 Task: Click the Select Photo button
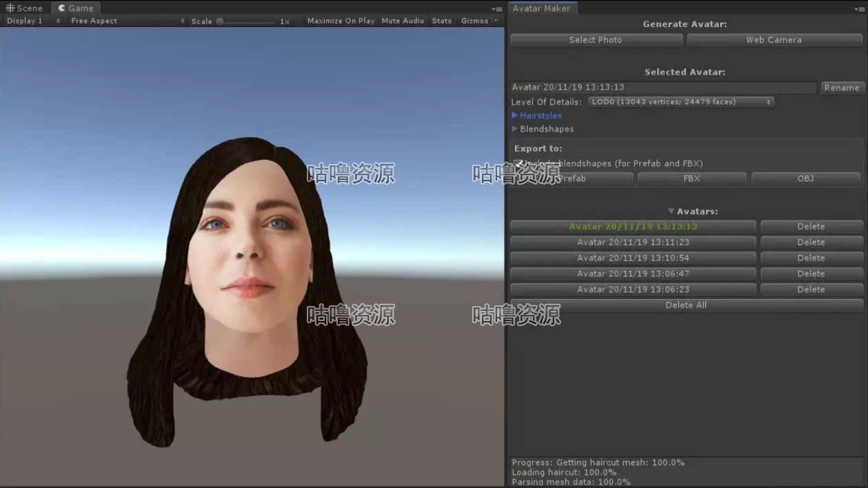tap(596, 40)
